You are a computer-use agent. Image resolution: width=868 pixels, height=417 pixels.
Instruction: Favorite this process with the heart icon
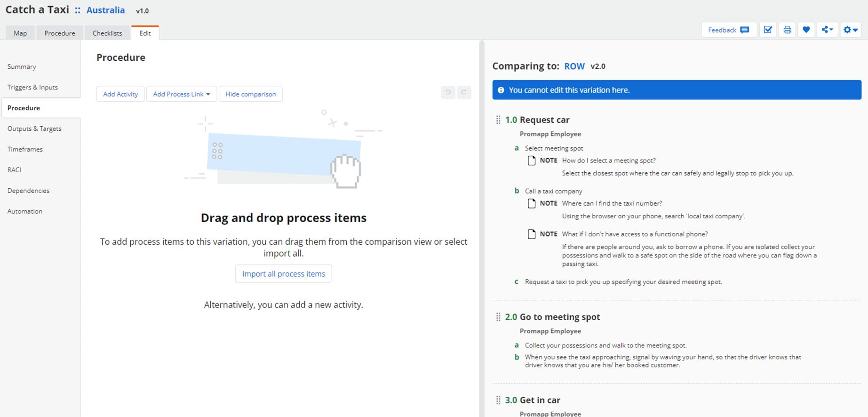[x=806, y=30]
